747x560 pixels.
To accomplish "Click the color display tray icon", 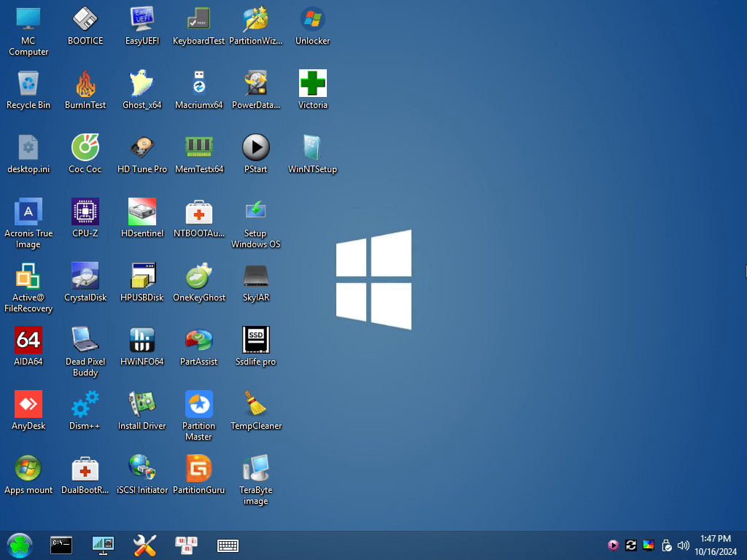I will click(649, 545).
